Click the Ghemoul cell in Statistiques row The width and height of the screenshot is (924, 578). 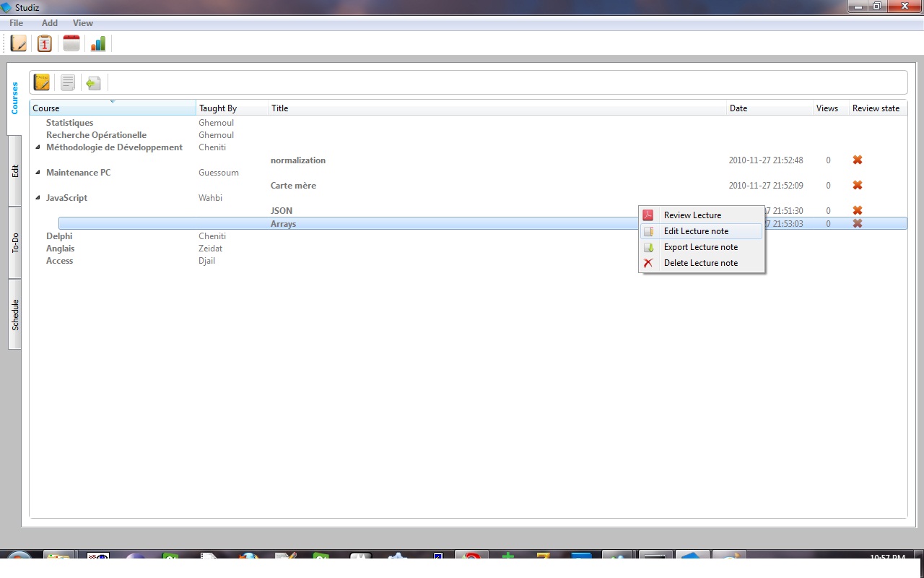coord(216,123)
